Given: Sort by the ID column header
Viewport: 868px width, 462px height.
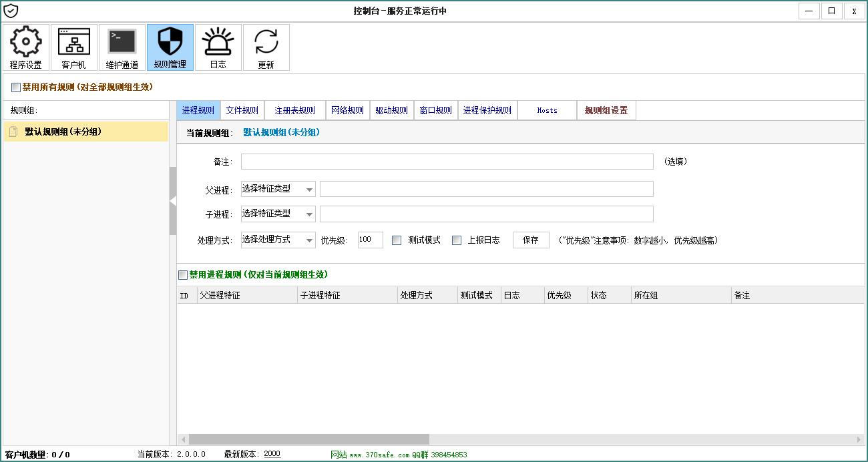Looking at the screenshot, I should [x=187, y=295].
